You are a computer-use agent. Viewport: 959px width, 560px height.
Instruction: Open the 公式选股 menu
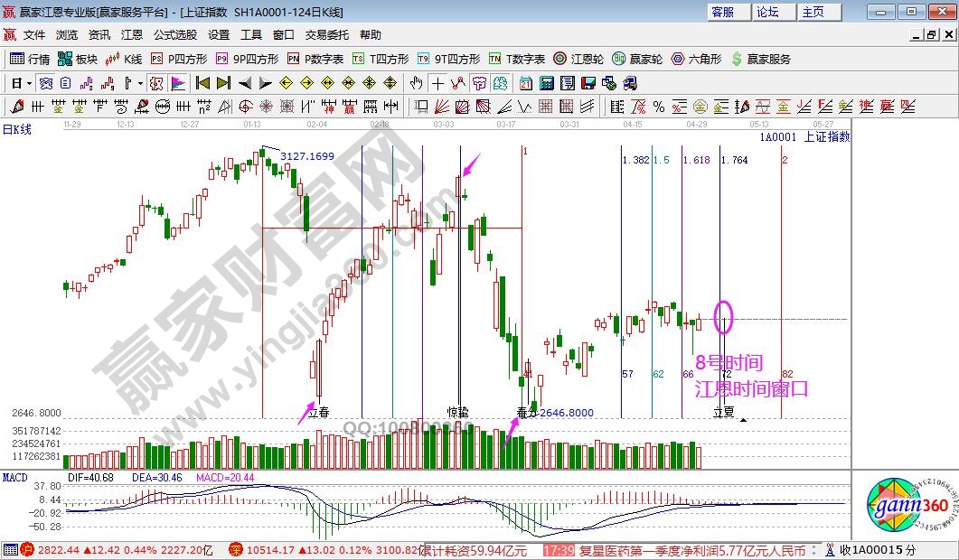pos(174,35)
